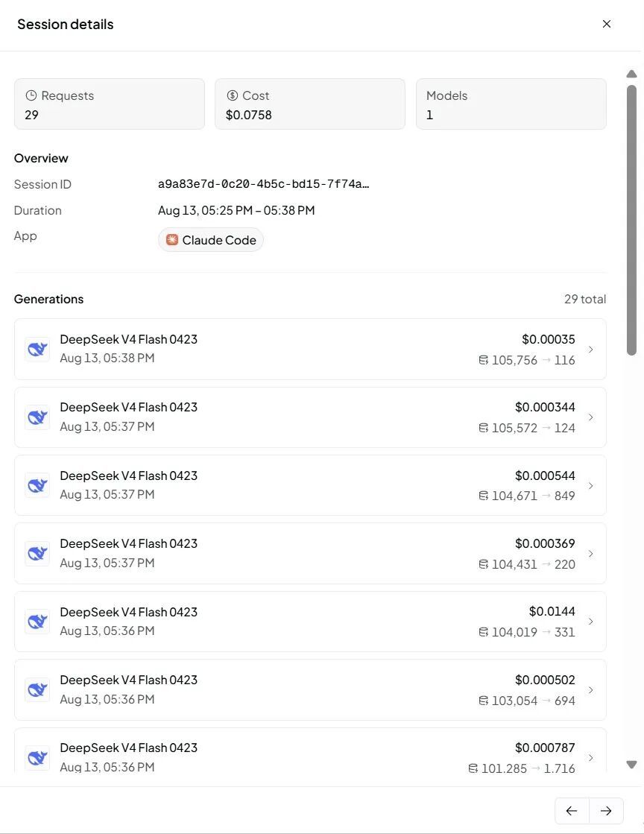This screenshot has width=644, height=834.
Task: Click the vertical scrollbar thumb
Action: [632, 220]
